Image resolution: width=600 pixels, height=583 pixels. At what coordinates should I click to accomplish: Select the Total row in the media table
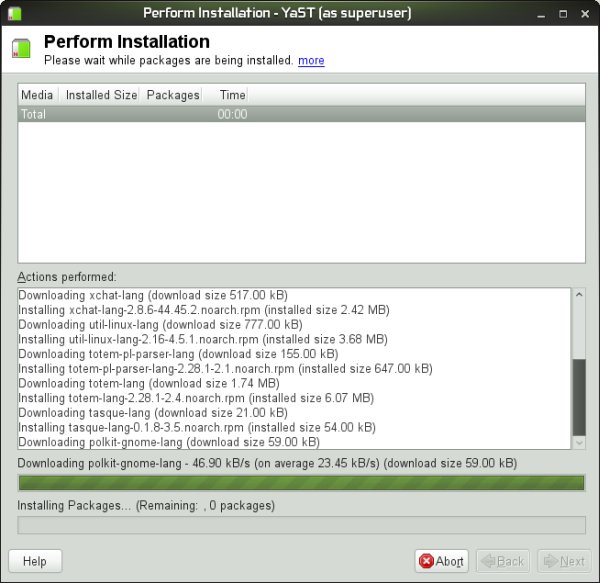tap(302, 114)
